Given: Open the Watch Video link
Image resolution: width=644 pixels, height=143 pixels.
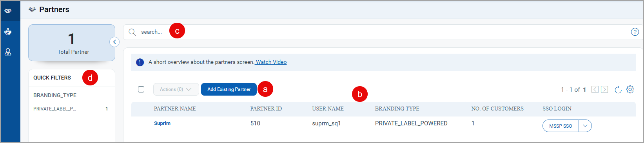Looking at the screenshot, I should click(271, 62).
